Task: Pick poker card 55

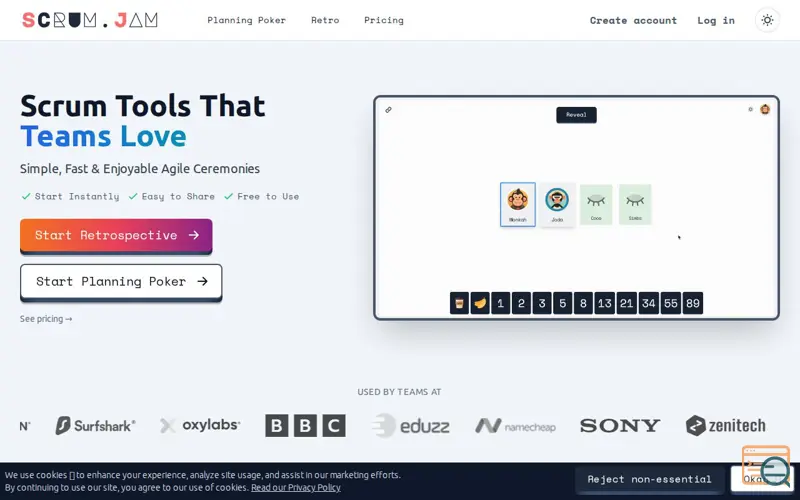Action: pos(670,303)
